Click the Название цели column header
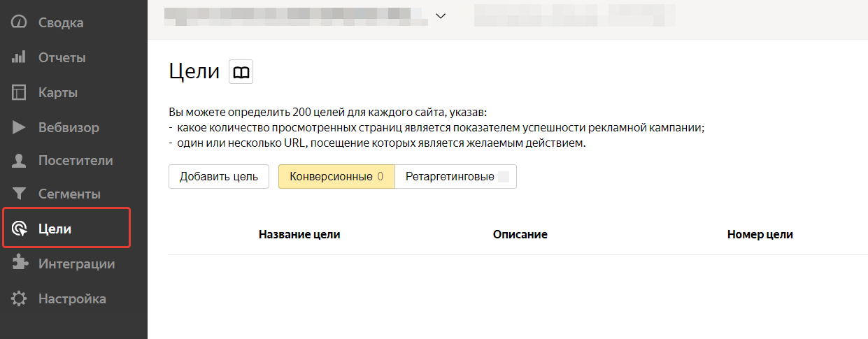This screenshot has height=339, width=868. point(299,235)
